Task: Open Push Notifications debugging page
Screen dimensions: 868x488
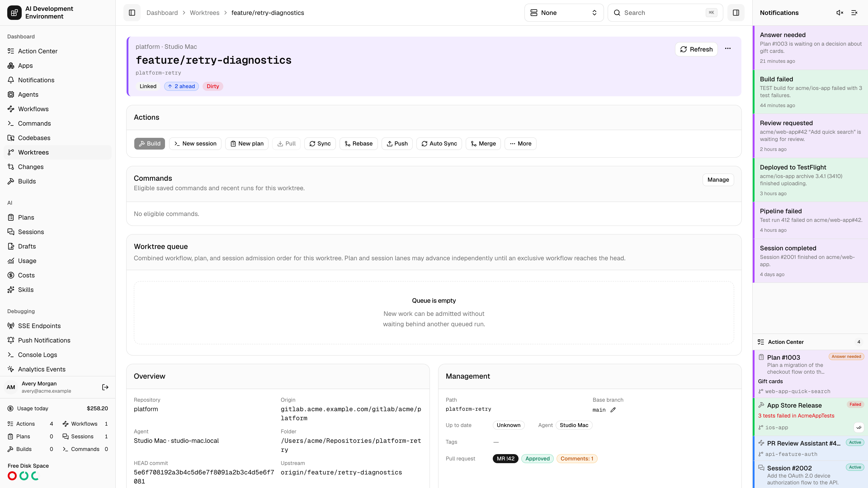Action: pyautogui.click(x=58, y=340)
